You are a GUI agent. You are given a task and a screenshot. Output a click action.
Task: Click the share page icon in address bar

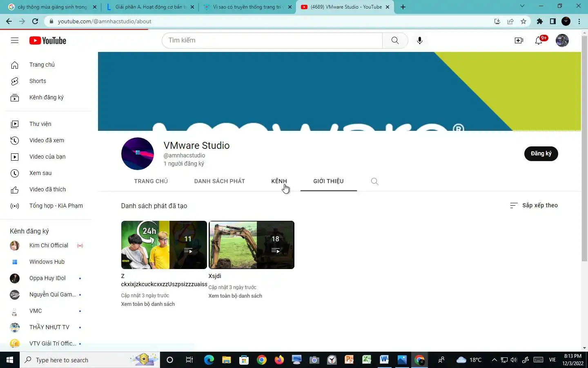pos(510,21)
